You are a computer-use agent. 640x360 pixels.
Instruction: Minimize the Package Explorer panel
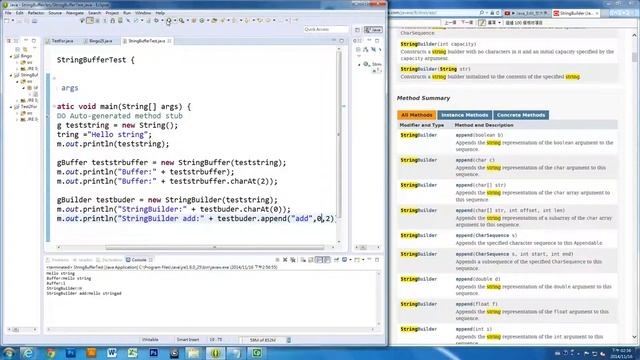coord(26,40)
